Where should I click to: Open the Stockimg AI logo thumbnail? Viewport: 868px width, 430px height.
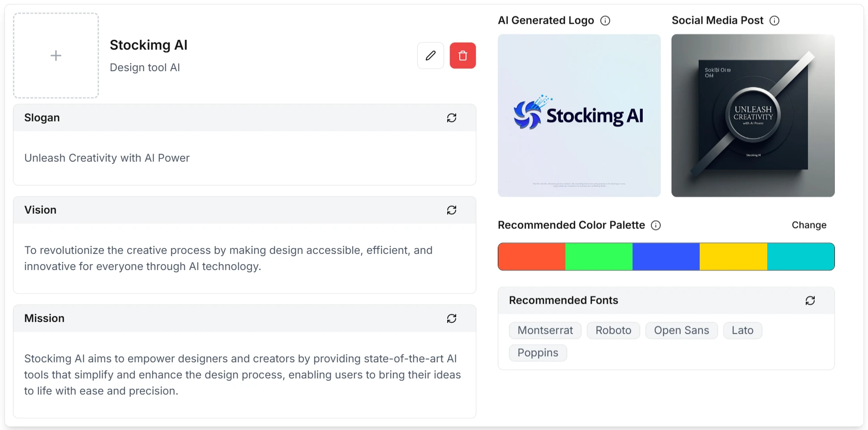579,116
